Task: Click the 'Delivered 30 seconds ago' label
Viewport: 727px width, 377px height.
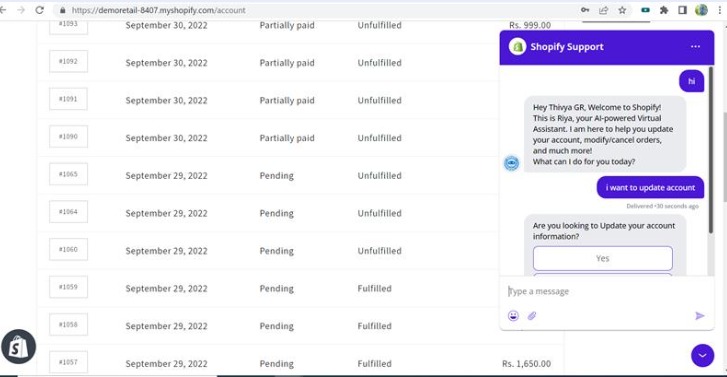Action: pyautogui.click(x=662, y=206)
